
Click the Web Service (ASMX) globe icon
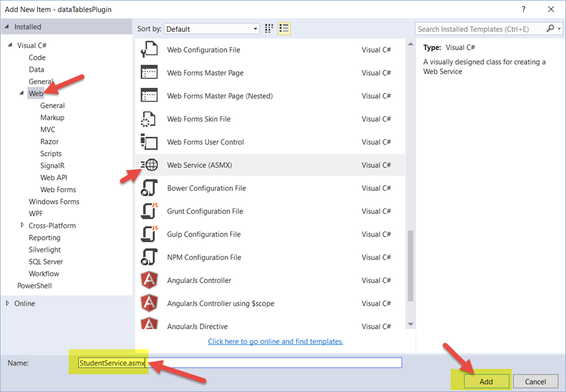click(x=149, y=165)
